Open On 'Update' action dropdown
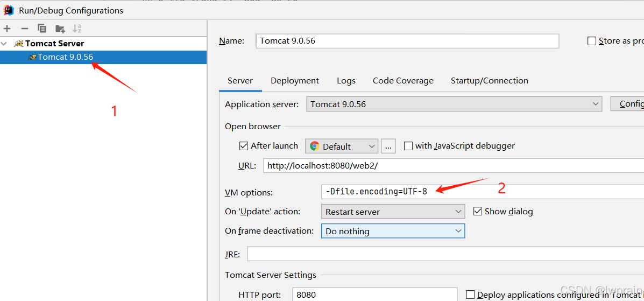Image resolution: width=644 pixels, height=301 pixels. coord(393,212)
